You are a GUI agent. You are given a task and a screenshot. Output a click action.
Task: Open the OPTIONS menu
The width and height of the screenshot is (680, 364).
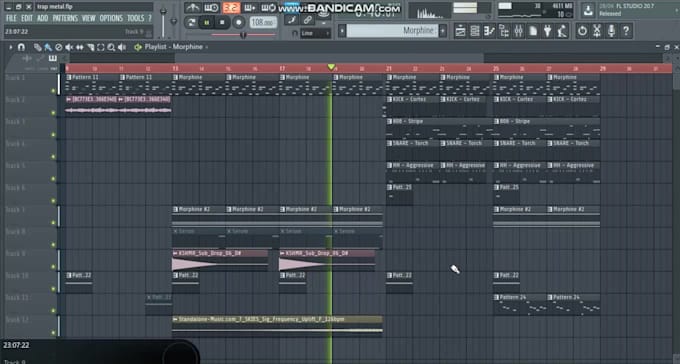coord(111,18)
